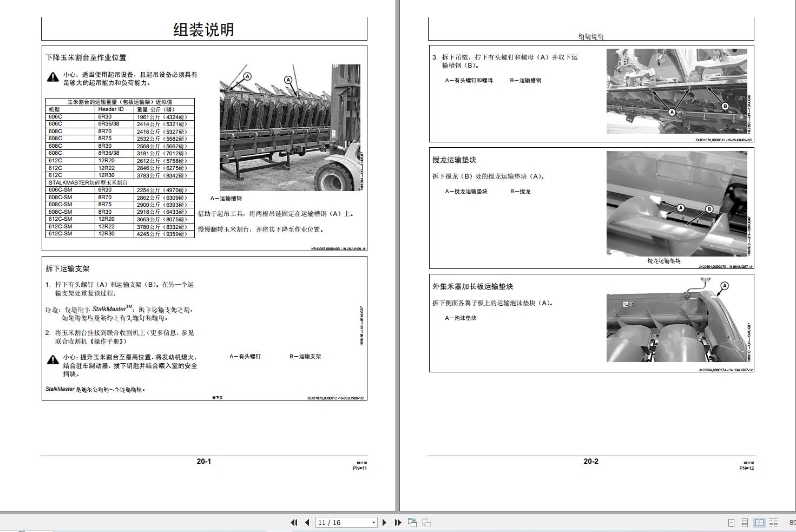
Task: Click the zoom percentage value
Action: [792, 523]
